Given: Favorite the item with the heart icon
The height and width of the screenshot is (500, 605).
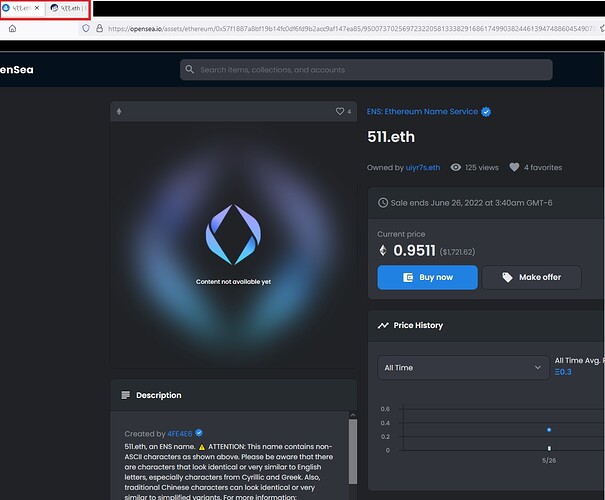Looking at the screenshot, I should coord(340,111).
